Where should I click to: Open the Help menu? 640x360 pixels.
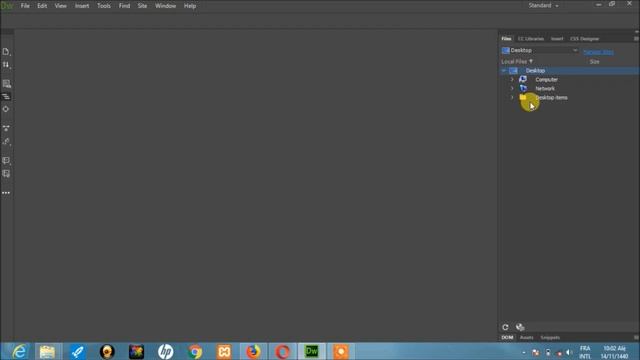tap(190, 6)
